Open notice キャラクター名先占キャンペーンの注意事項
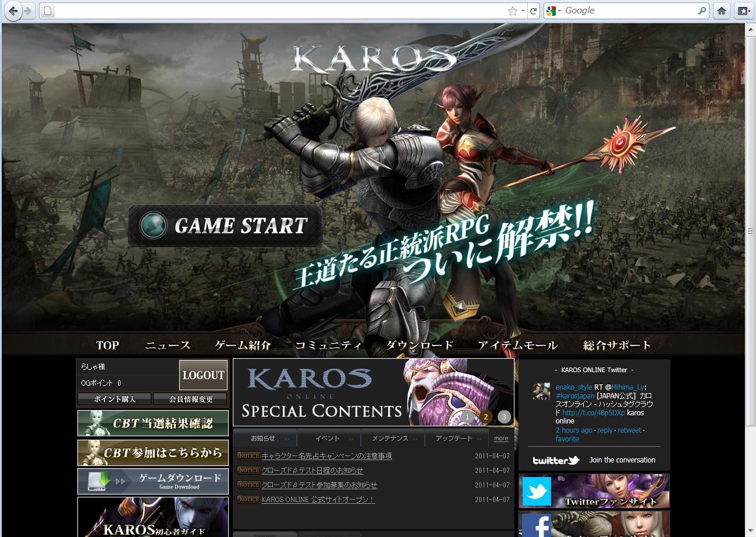Screen dimensions: 756x537 coord(326,456)
